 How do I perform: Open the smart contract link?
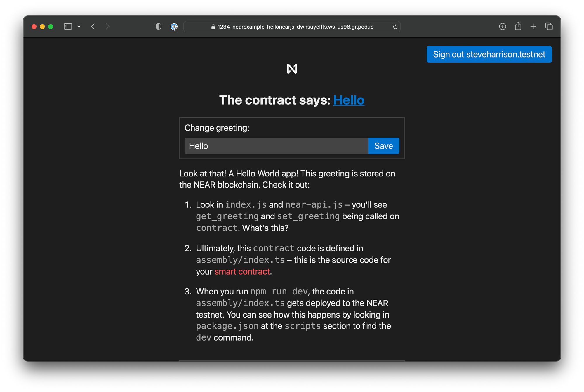tap(242, 272)
